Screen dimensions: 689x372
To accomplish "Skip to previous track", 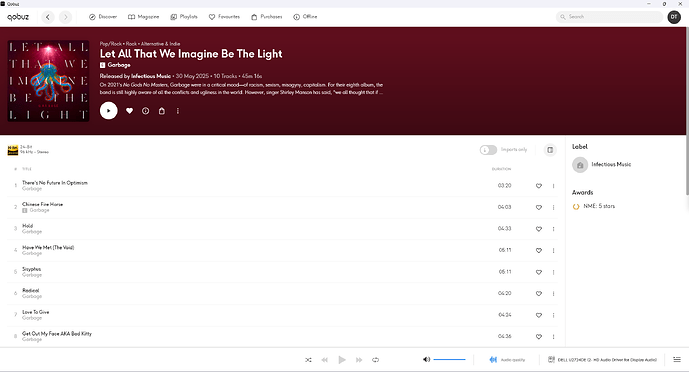I will [325, 360].
